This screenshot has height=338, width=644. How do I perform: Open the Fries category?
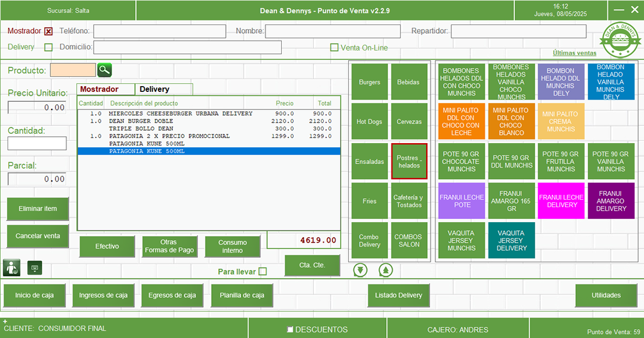click(x=370, y=201)
